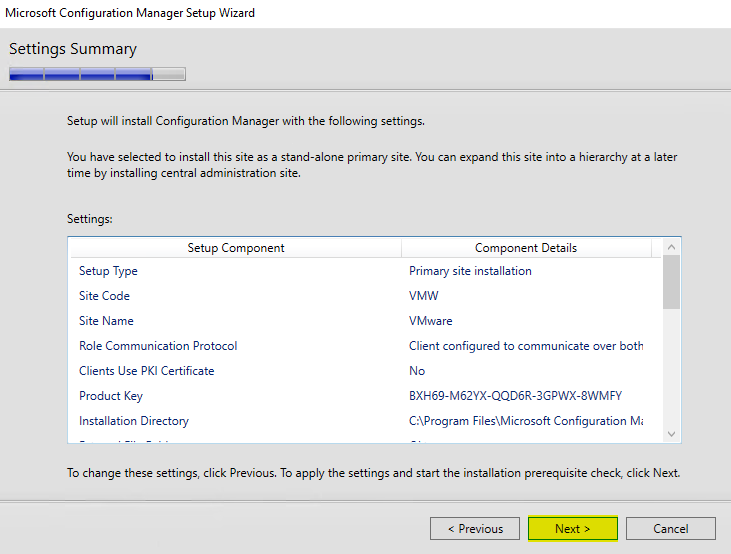Click the Component Details column header
The image size is (731, 554).
click(526, 248)
